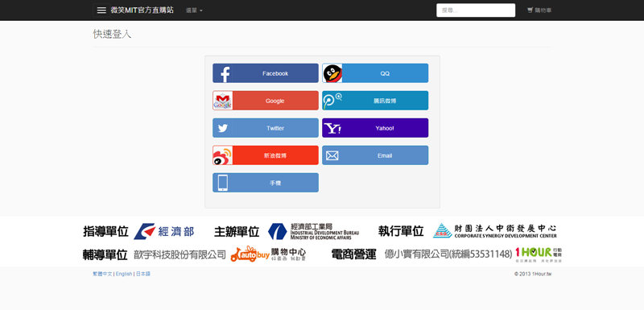644x310 pixels.
Task: Open the hamburger menu icon
Action: click(101, 10)
